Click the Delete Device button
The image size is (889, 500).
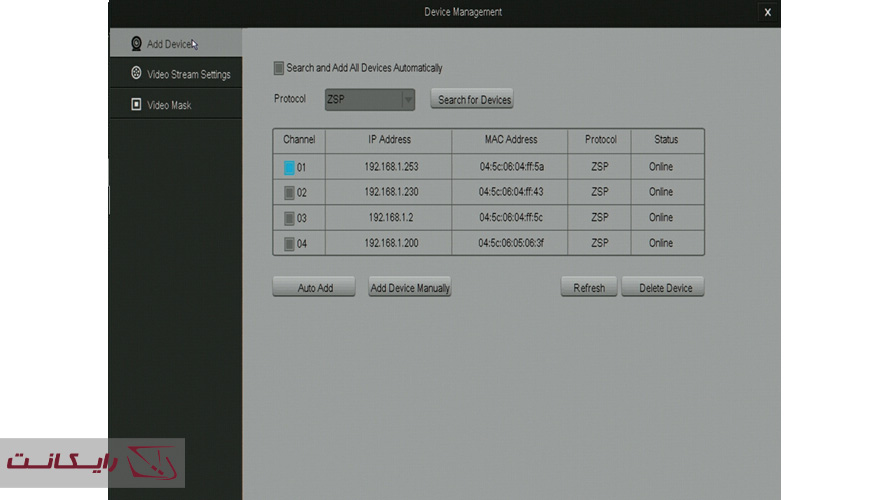coord(665,288)
